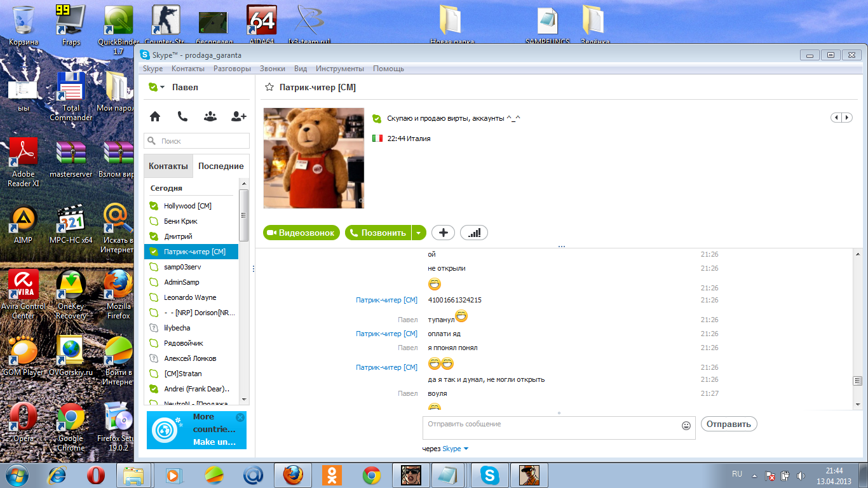Add people with the plus button
The height and width of the screenshot is (488, 868).
coord(443,233)
